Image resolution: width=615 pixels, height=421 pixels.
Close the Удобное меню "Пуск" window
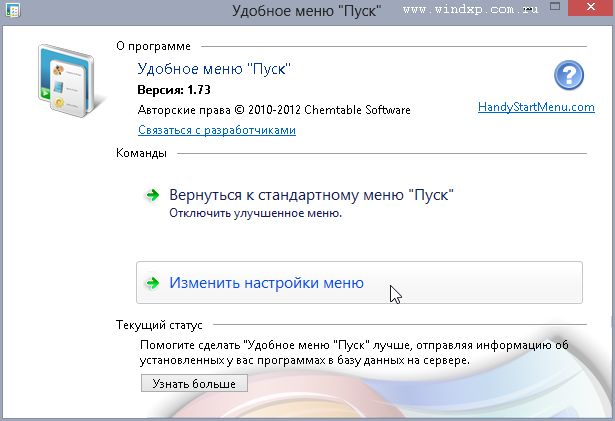pos(591,8)
